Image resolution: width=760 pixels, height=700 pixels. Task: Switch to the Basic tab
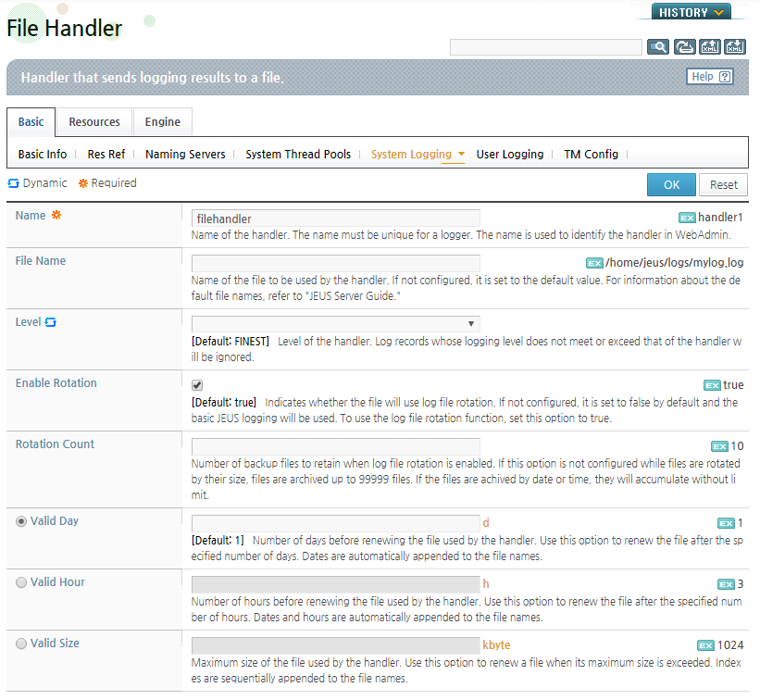click(31, 122)
